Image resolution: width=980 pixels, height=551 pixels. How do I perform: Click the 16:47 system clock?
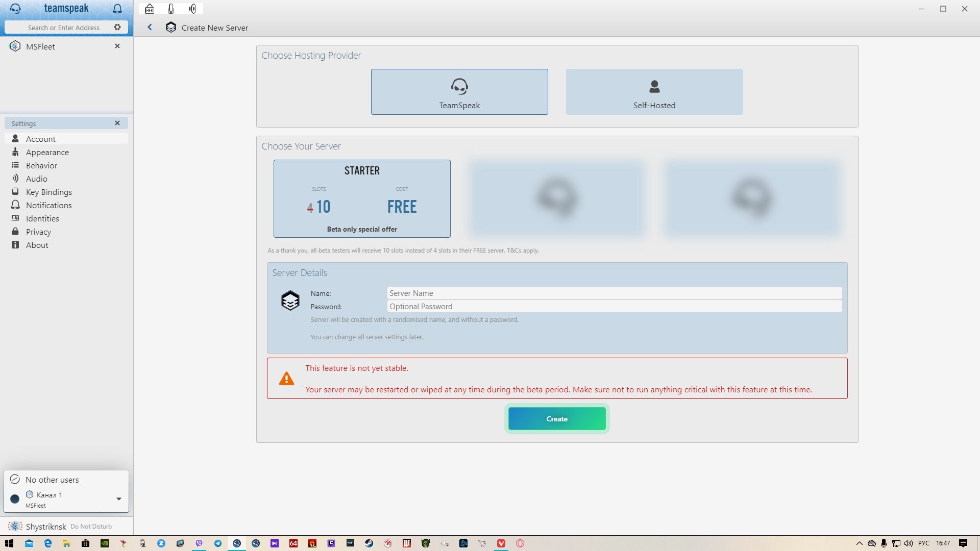click(x=943, y=543)
